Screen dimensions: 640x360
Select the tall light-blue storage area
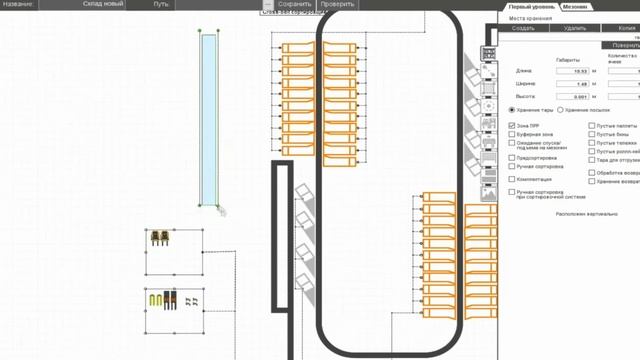pos(209,120)
